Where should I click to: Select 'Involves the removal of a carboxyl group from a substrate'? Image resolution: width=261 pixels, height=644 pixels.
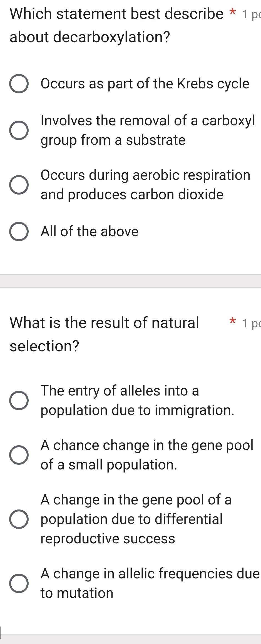point(19,130)
